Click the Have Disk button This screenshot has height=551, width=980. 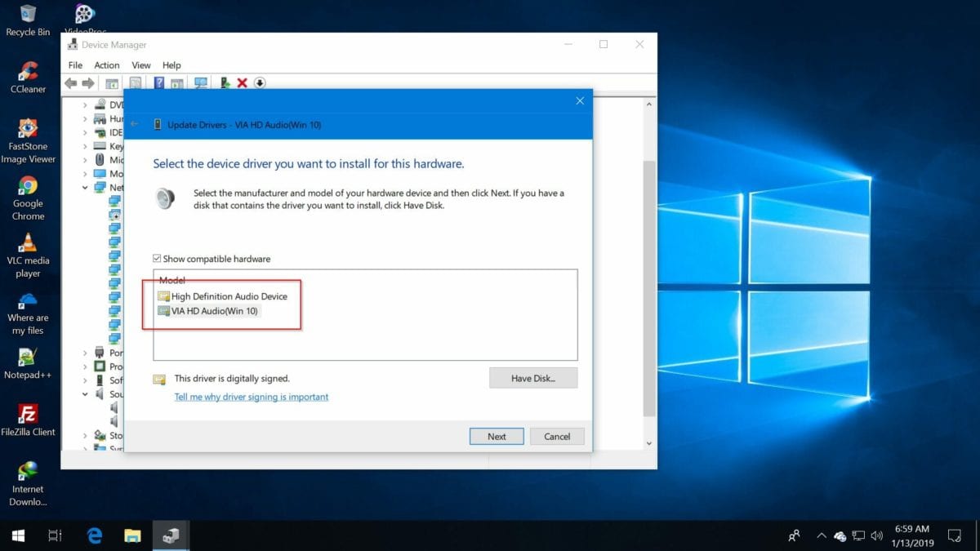(x=532, y=377)
